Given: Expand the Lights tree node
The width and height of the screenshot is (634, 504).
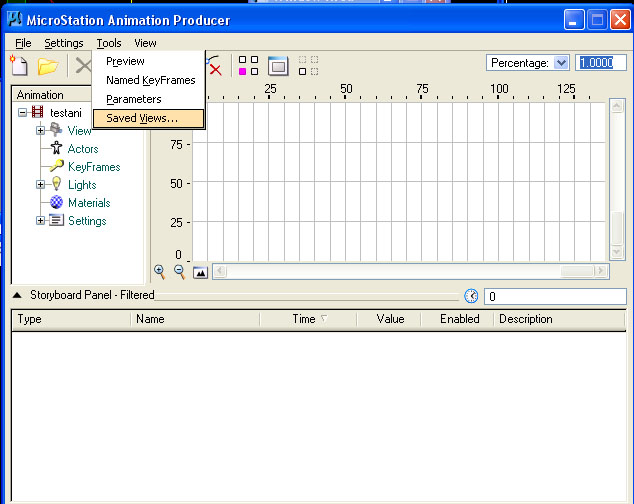Looking at the screenshot, I should [40, 184].
